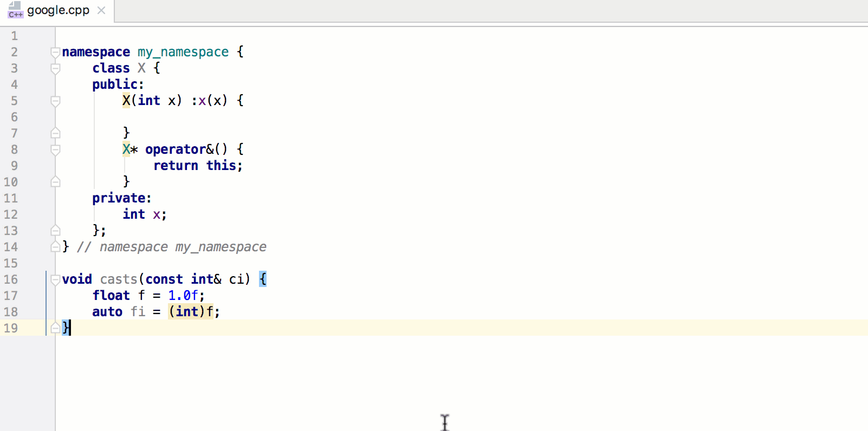Click the 'float' keyword on line 17
Screen dimensions: 868x431
111,296
